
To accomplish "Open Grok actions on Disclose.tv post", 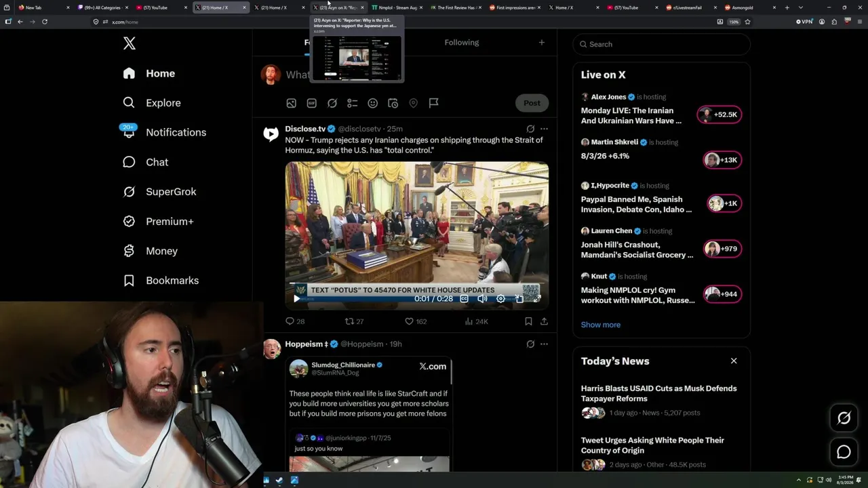I will coord(530,129).
